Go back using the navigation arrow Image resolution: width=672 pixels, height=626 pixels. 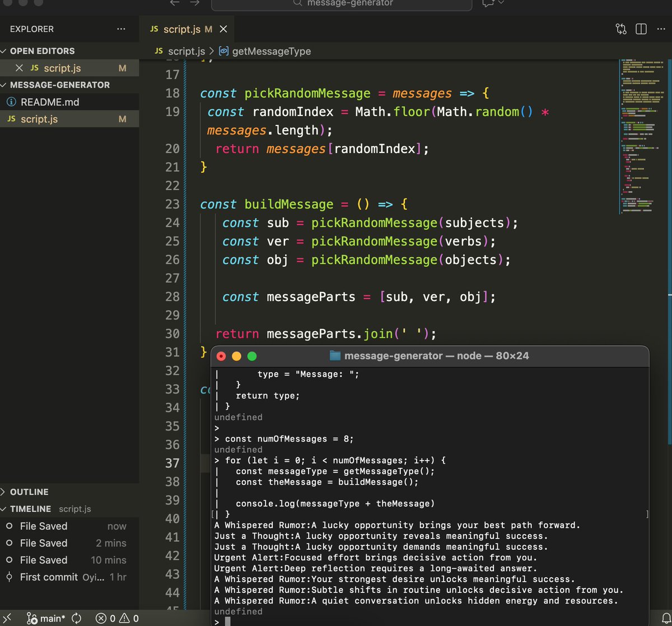click(x=175, y=3)
